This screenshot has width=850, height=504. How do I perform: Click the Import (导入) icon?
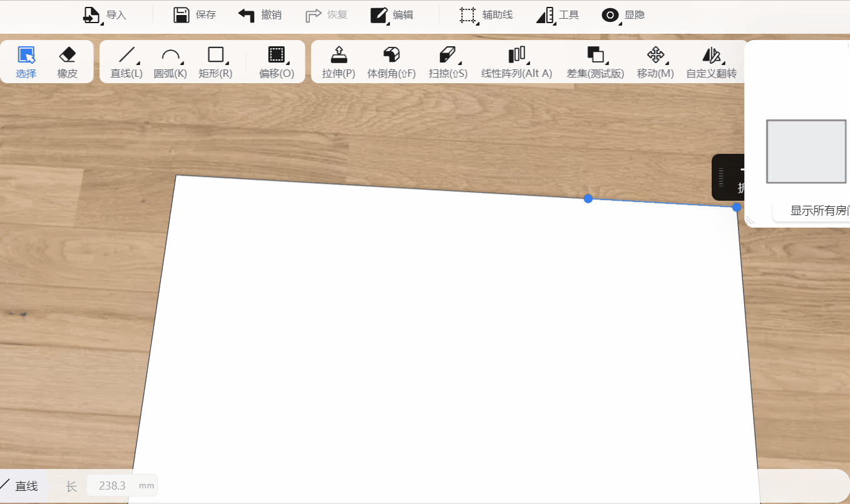click(91, 15)
